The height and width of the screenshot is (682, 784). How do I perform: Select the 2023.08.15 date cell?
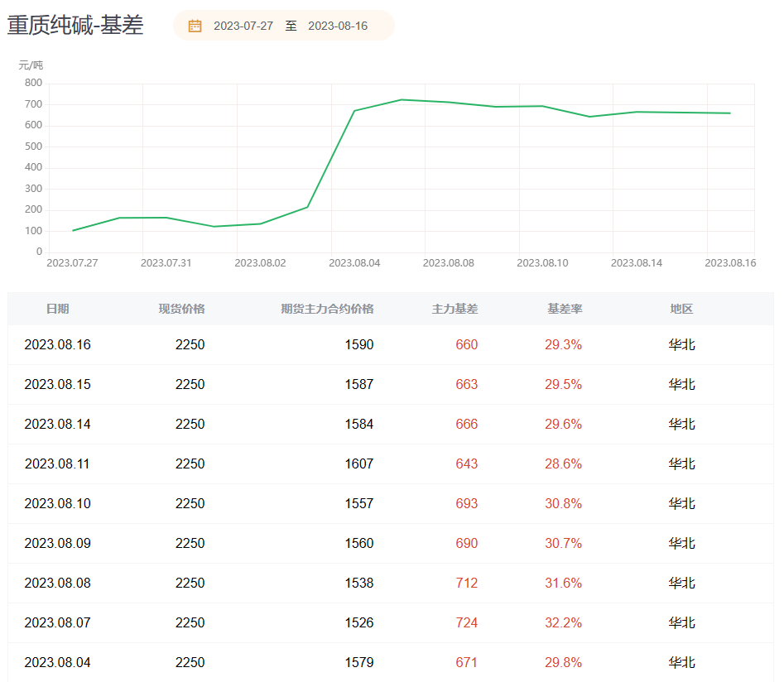[x=57, y=385]
